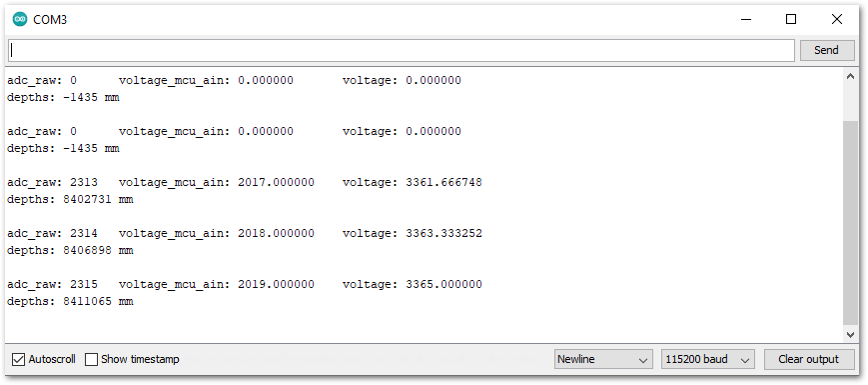Click the scrollbar track above the thumb
This screenshot has height=385, width=868.
[x=851, y=102]
